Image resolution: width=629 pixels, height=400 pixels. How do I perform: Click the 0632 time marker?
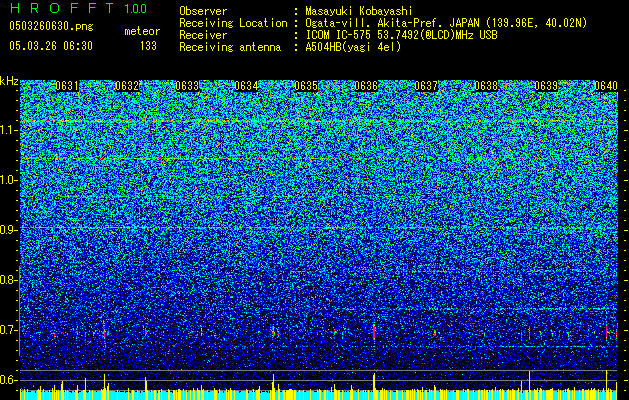tap(127, 86)
